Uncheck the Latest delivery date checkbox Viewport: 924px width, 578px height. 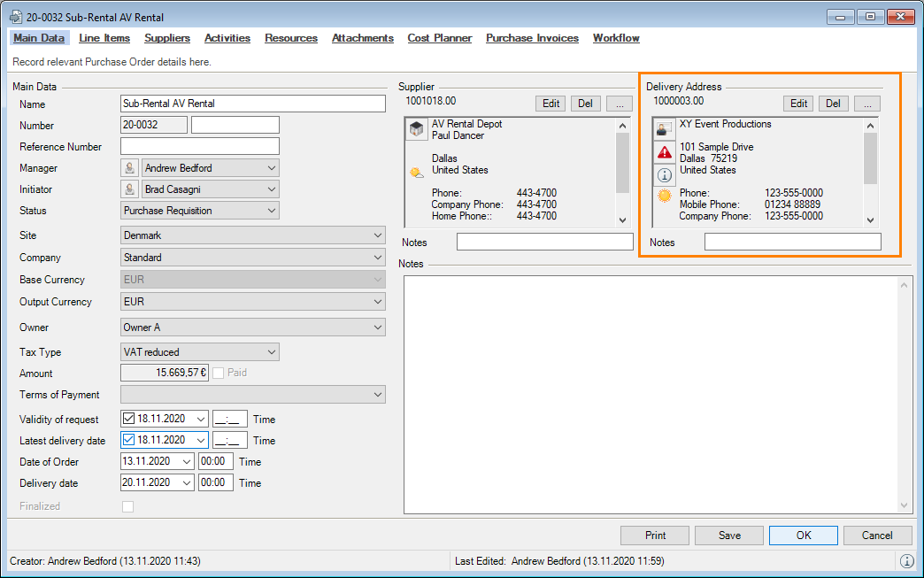(129, 440)
